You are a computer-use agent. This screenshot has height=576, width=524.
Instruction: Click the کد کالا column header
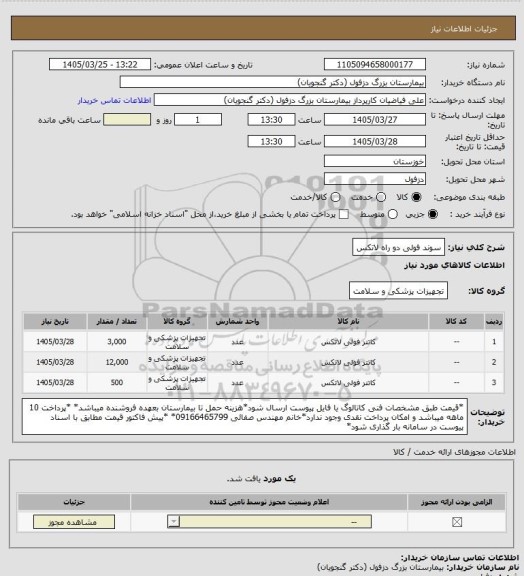pos(456,322)
